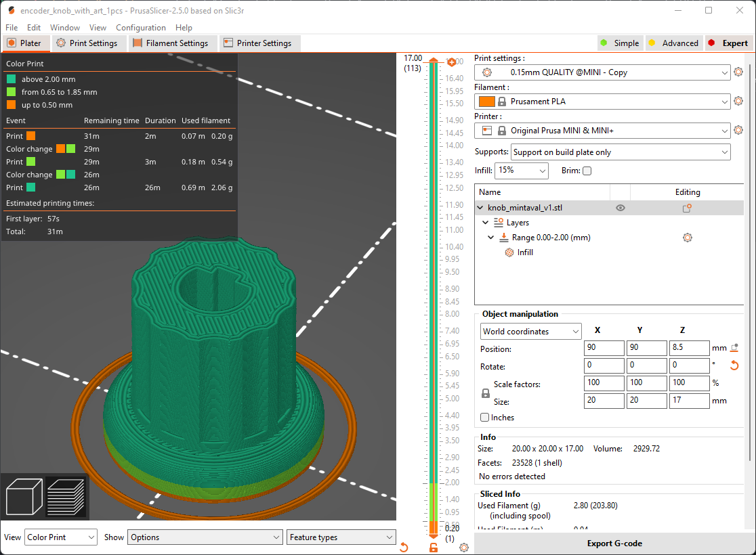Click the vertical slider settings cog icon
Screen dimensions: 756x555
[464, 548]
